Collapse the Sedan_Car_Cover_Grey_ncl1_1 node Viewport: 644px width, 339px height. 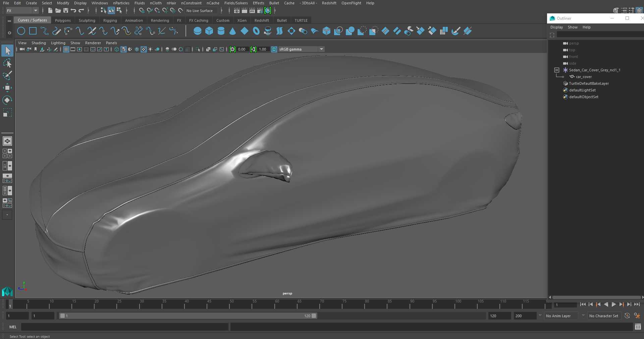[x=557, y=70]
